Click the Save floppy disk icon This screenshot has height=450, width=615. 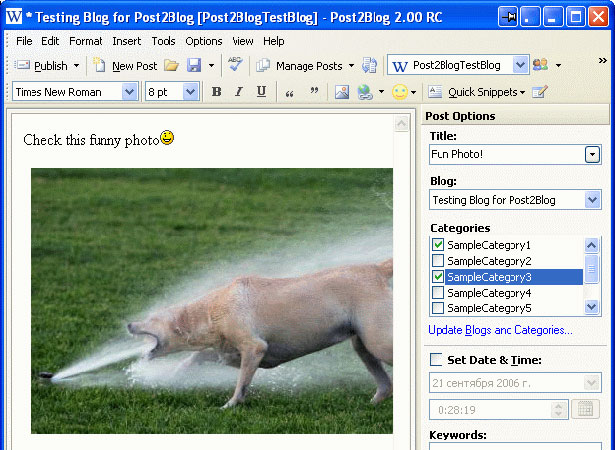point(194,66)
